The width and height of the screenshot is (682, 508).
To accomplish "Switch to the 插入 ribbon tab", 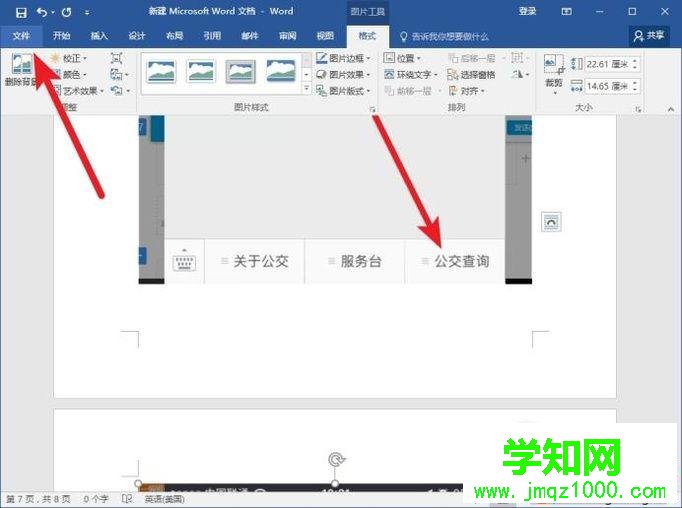I will point(99,36).
